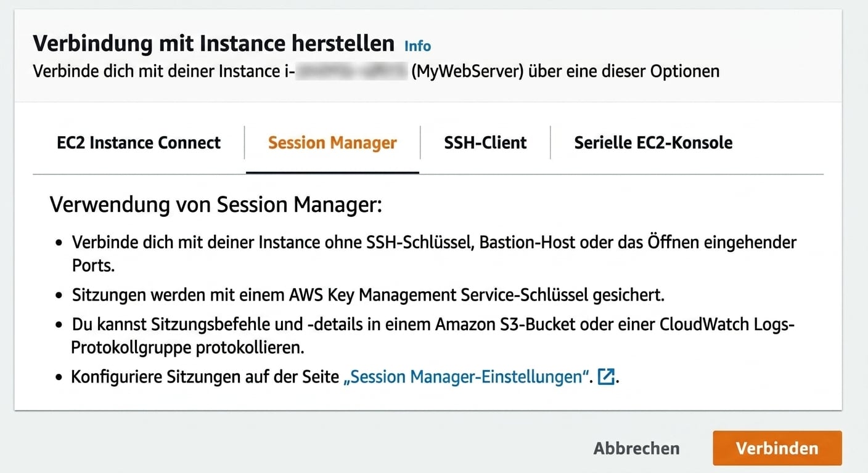Start a Session Manager session with Verbinden

click(x=777, y=448)
